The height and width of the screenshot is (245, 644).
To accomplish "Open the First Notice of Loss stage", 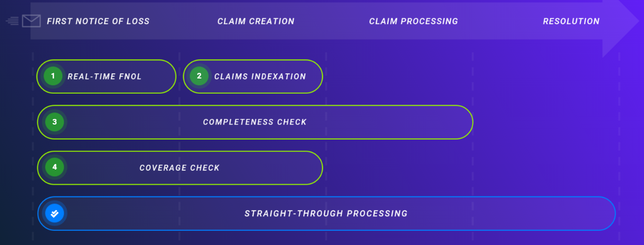I will click(x=98, y=21).
